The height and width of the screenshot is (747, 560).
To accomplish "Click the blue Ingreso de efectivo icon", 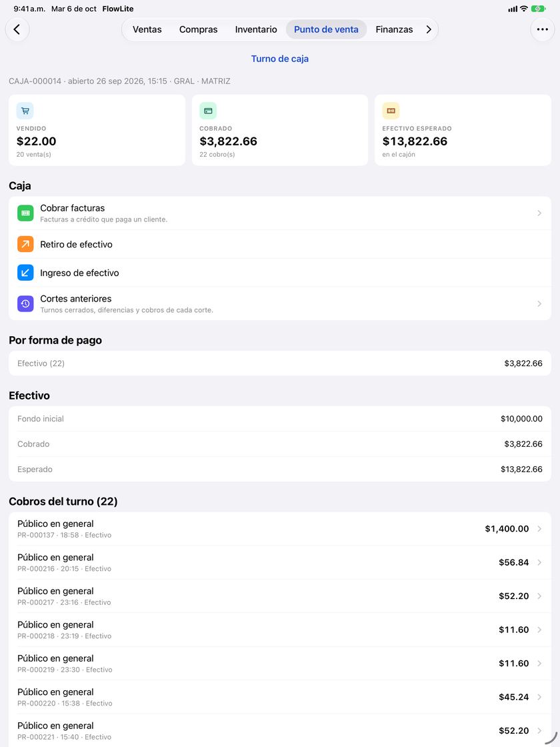I will click(x=25, y=273).
